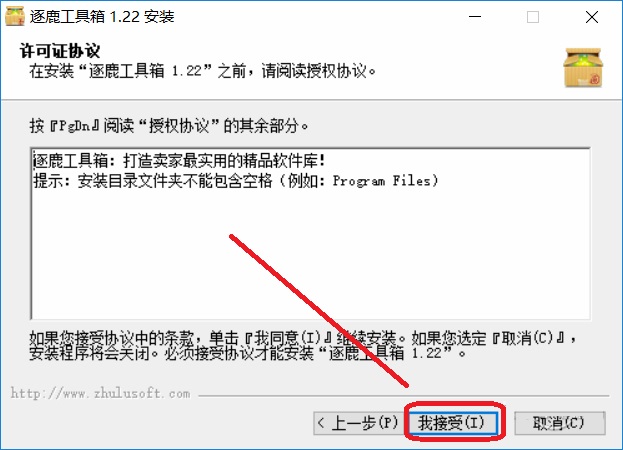Click the subtitle asking to read 授权协议
Screen dimensions: 623x450
(202, 71)
